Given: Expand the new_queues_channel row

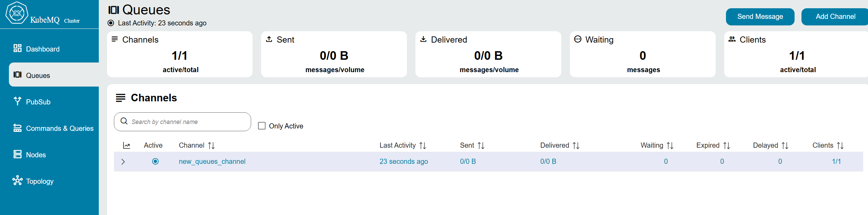Looking at the screenshot, I should pyautogui.click(x=123, y=162).
